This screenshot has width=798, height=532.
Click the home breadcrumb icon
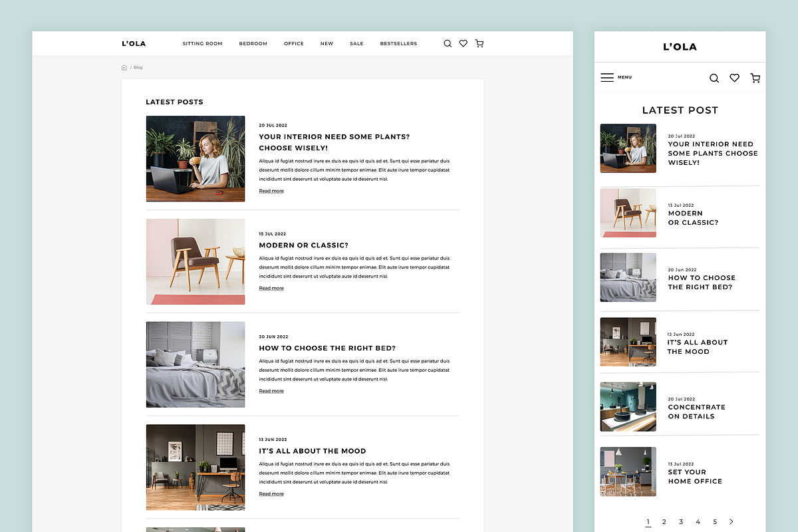coord(124,67)
